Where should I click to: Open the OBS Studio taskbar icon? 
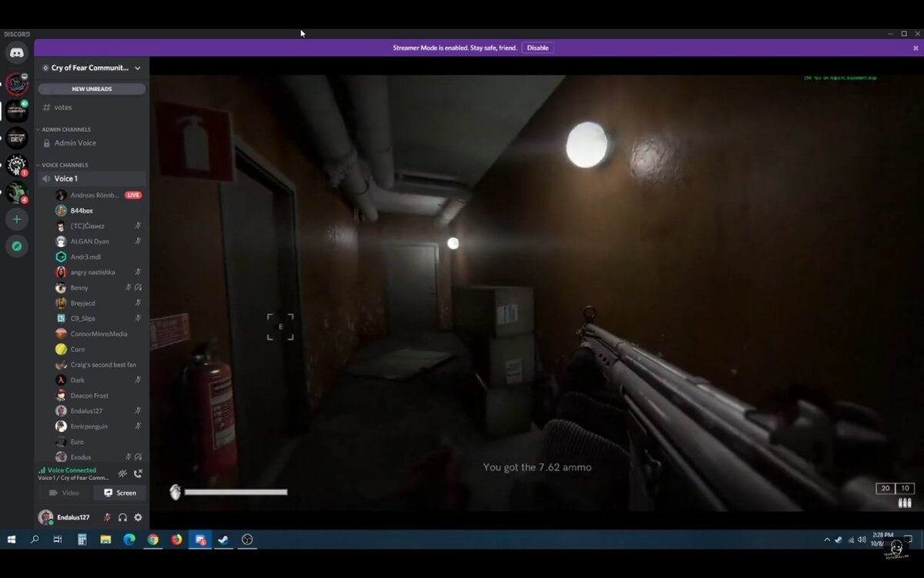pos(247,539)
